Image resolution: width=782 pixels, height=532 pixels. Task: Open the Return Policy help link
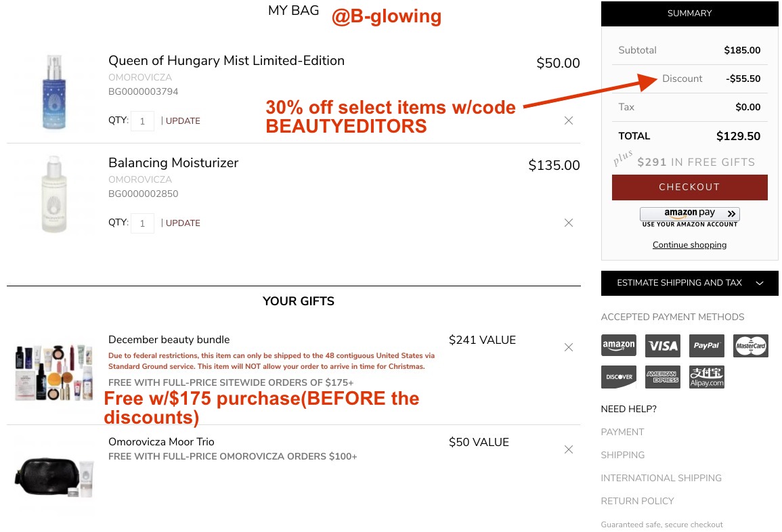click(637, 501)
